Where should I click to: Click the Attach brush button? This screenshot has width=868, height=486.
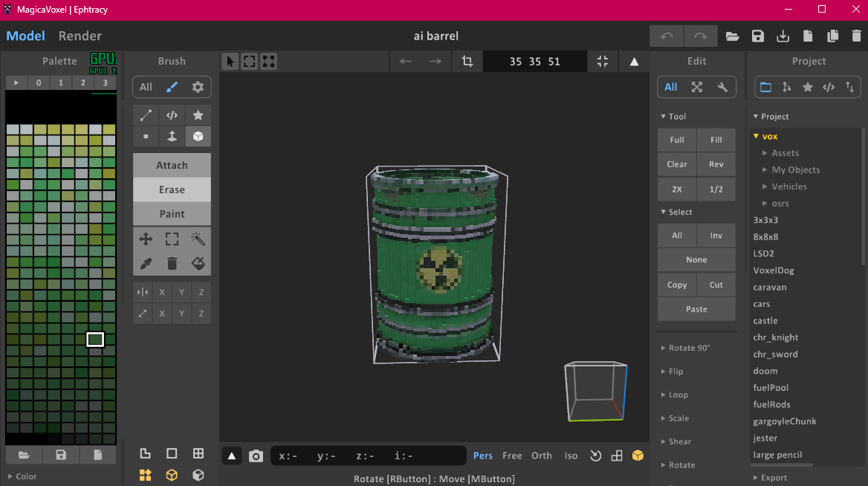(x=172, y=165)
